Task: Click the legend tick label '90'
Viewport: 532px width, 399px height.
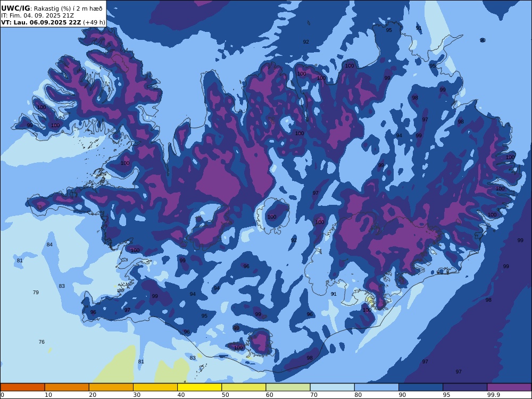Action: [x=402, y=395]
